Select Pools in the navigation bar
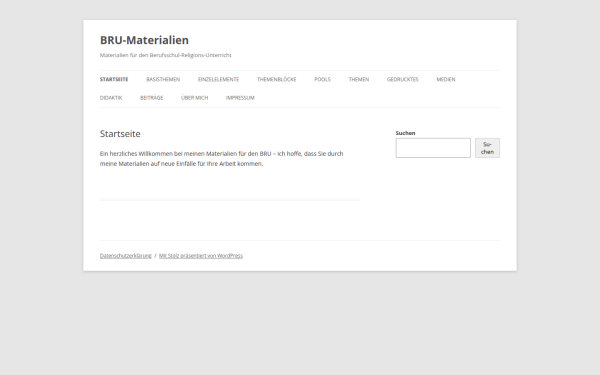This screenshot has width=600, height=375. point(322,80)
